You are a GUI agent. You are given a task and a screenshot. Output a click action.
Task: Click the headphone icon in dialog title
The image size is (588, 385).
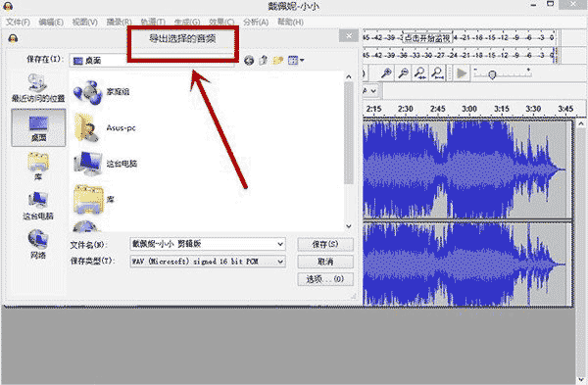(x=13, y=38)
